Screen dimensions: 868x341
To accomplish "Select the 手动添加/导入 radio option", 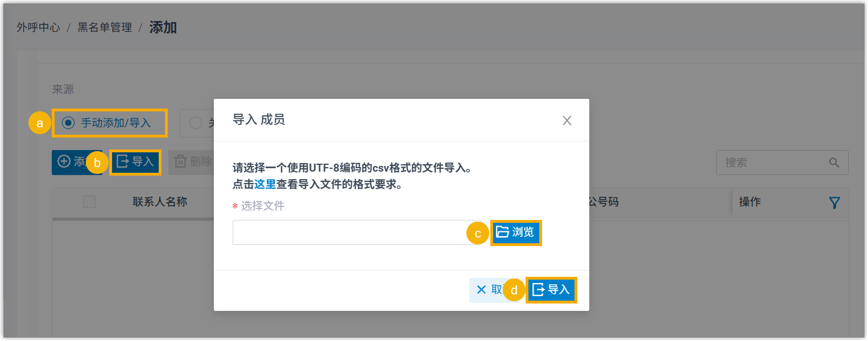I will click(x=69, y=123).
